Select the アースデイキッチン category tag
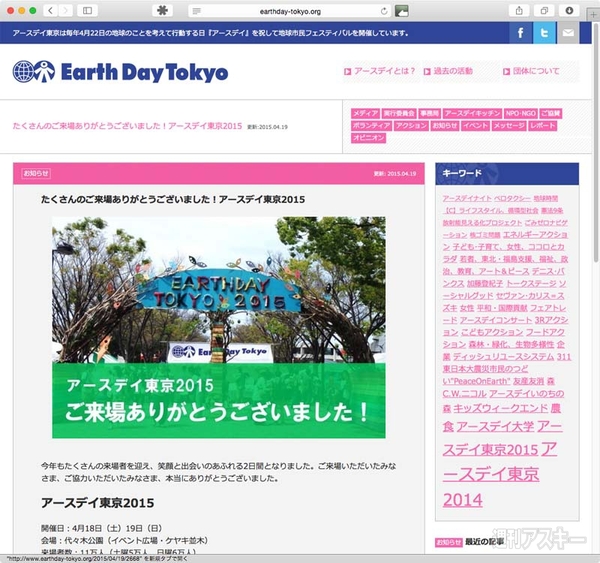600x563 pixels. pyautogui.click(x=472, y=113)
